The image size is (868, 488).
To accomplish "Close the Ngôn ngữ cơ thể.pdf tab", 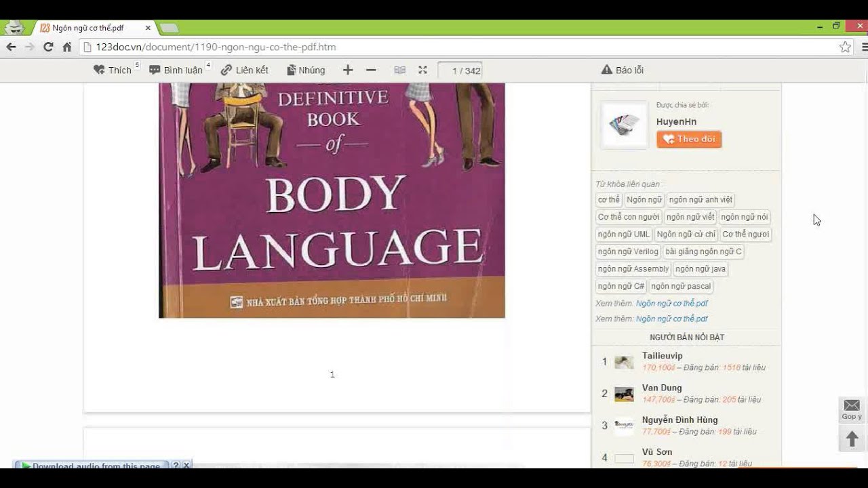I will [x=148, y=28].
